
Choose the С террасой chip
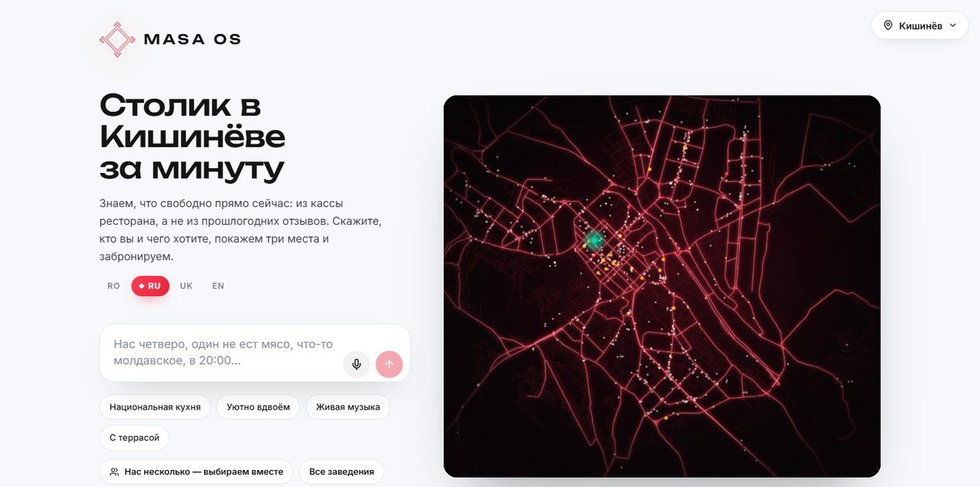click(134, 438)
